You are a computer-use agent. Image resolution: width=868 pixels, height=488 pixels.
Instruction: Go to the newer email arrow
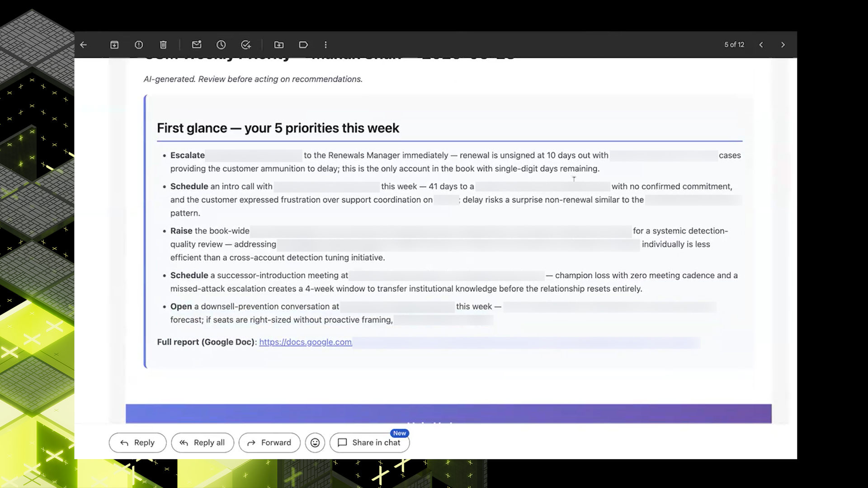point(761,45)
